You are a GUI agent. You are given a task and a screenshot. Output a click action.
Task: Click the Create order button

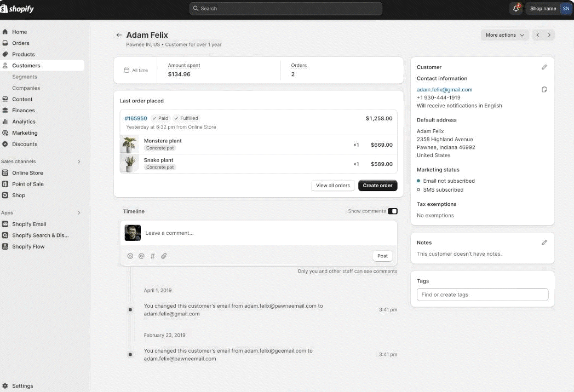(377, 186)
